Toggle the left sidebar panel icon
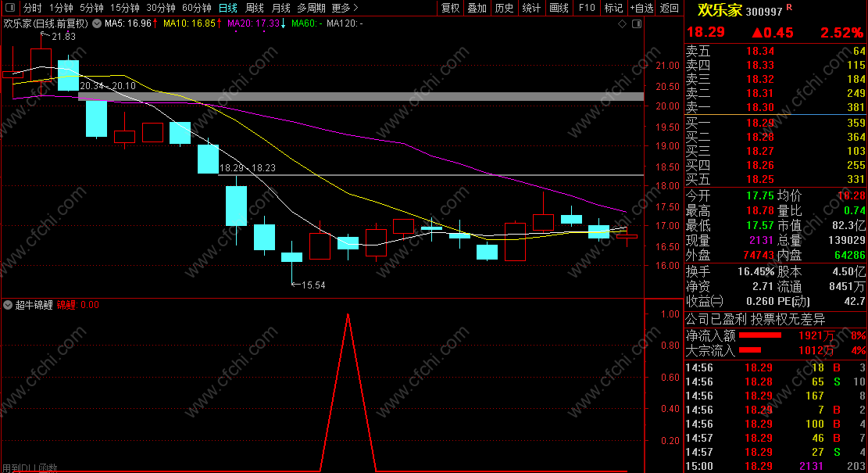Image resolution: width=868 pixels, height=473 pixels. (10, 8)
